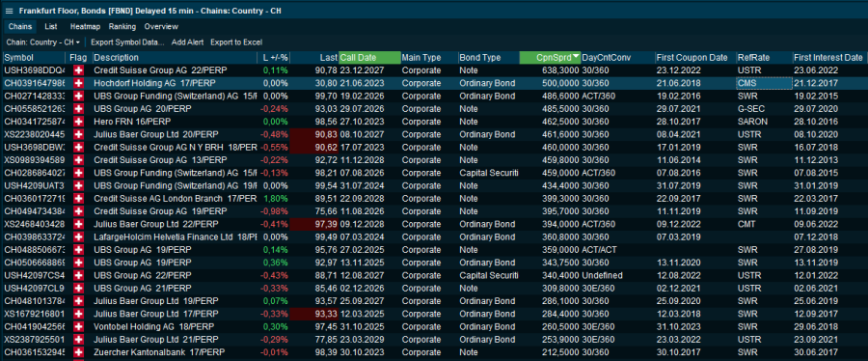The image size is (868, 361).
Task: Click the 638,3000 coupon spread value
Action: [x=560, y=70]
